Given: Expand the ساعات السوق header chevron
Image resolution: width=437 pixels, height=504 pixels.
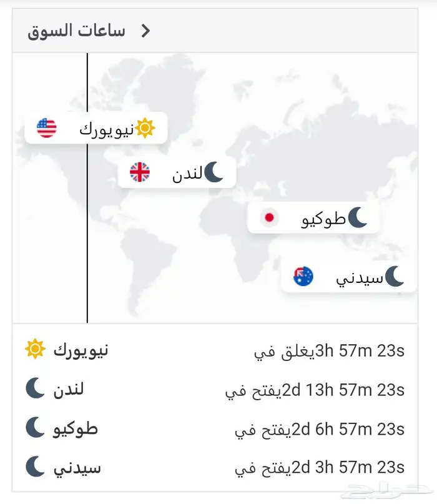Looking at the screenshot, I should (x=145, y=31).
